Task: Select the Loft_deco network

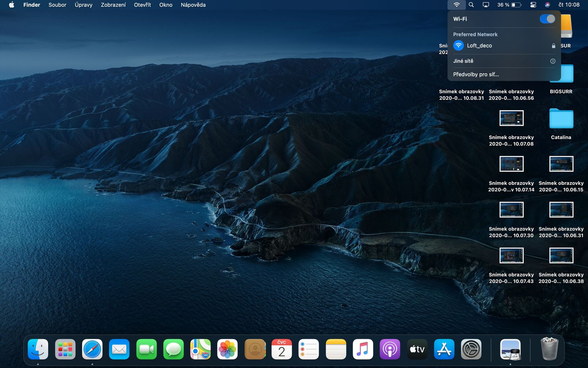Action: point(479,45)
